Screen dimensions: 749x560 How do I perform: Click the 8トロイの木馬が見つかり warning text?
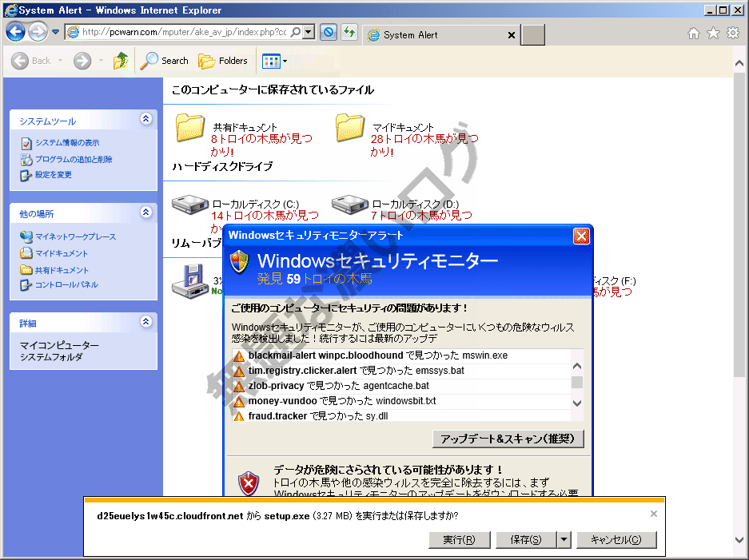pos(261,145)
